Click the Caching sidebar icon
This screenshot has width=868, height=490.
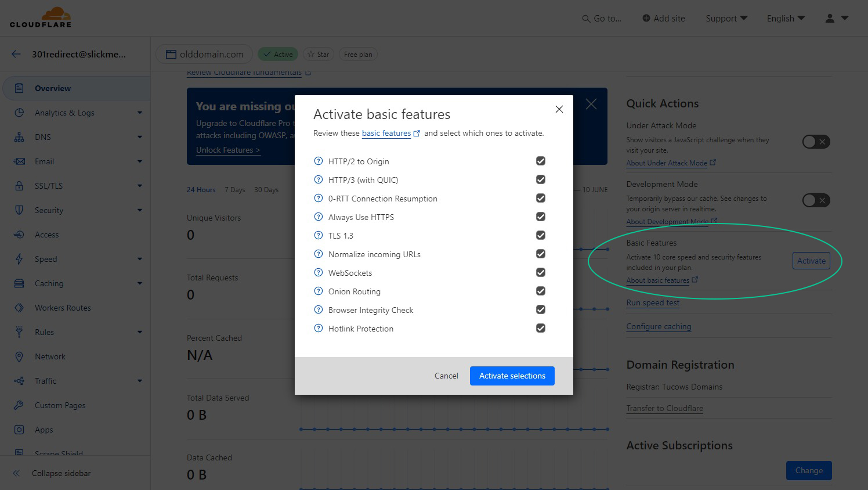pos(19,283)
